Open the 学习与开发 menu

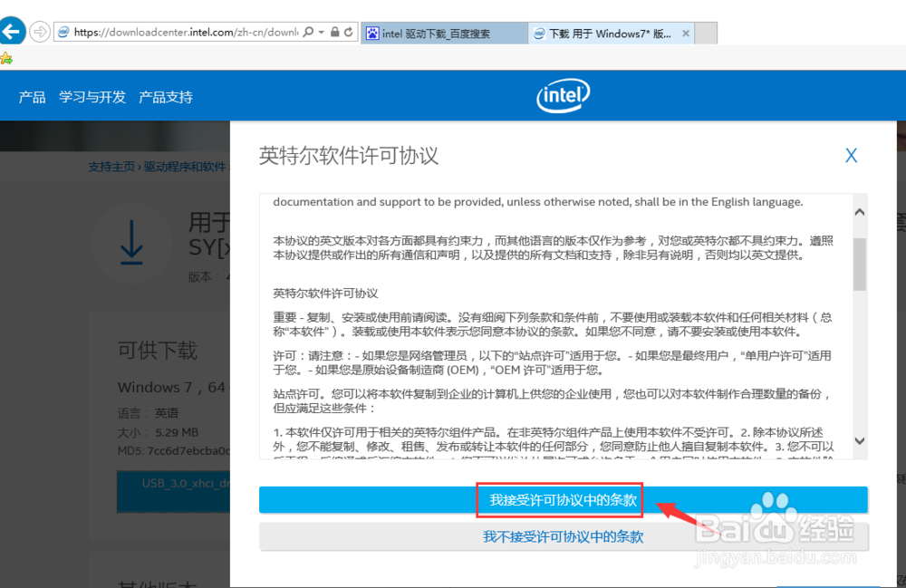pos(92,97)
